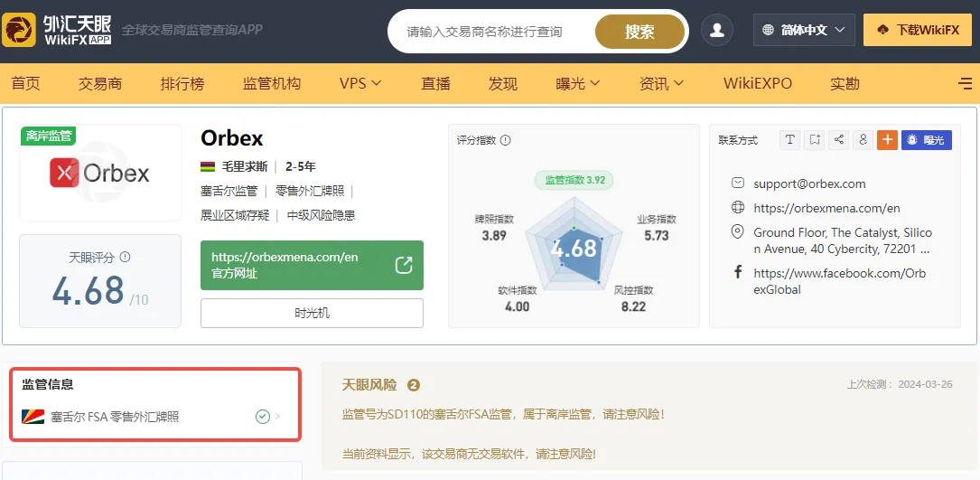Click the Orbex broker logo image
The height and width of the screenshot is (480, 980).
tap(100, 173)
